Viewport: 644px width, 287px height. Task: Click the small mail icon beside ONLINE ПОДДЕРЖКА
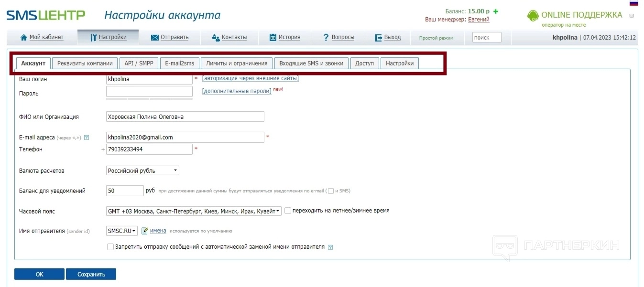point(632,16)
